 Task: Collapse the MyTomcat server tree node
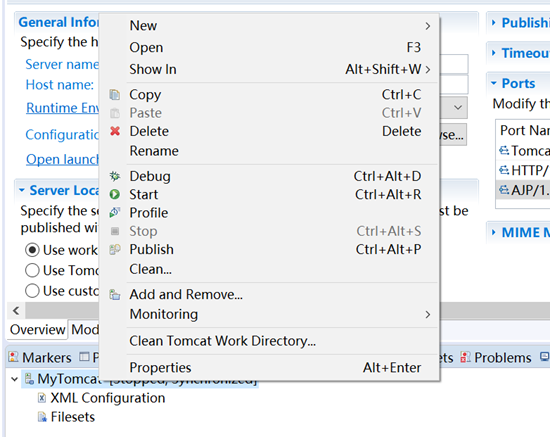[15, 379]
